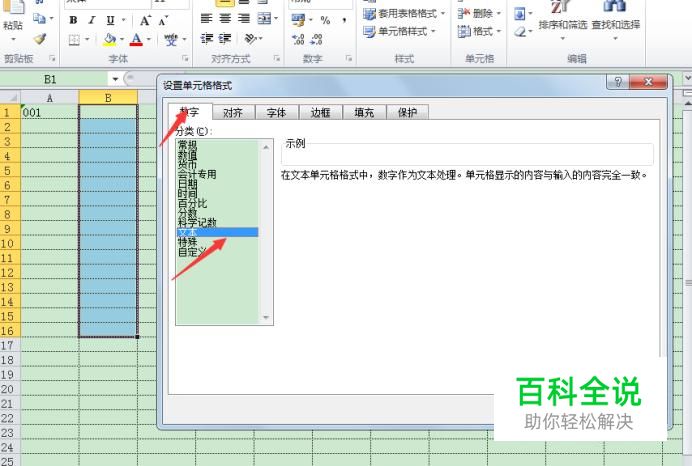Image resolution: width=692 pixels, height=466 pixels.
Task: Click the Format Painter brush icon
Action: pos(40,39)
